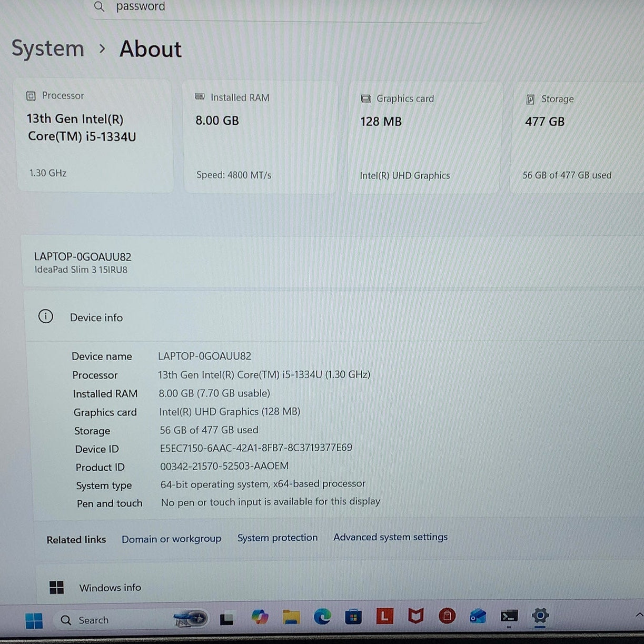
Task: Click the Windows logo beside Windows info
Action: 56,588
